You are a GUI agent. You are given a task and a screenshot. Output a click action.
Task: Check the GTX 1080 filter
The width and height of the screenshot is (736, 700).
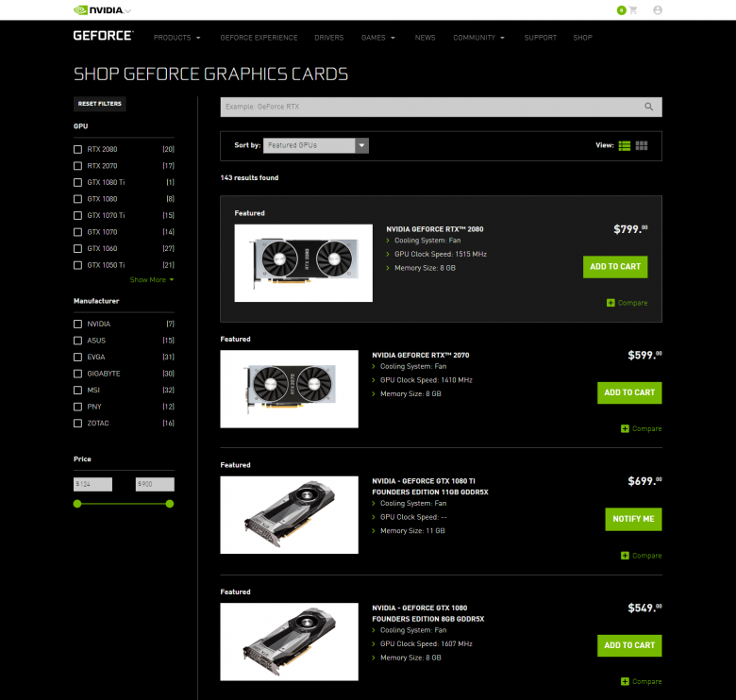click(x=78, y=199)
